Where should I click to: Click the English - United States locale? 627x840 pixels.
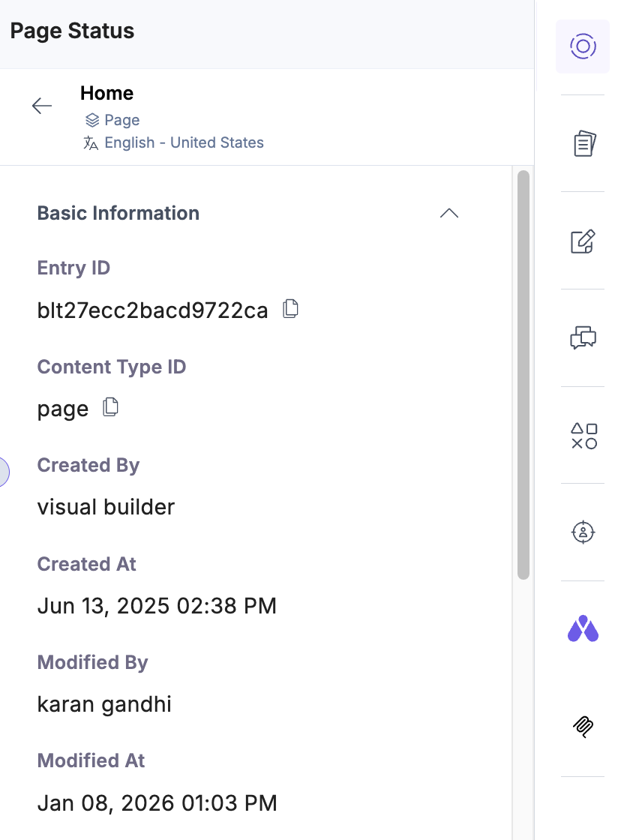pos(184,142)
